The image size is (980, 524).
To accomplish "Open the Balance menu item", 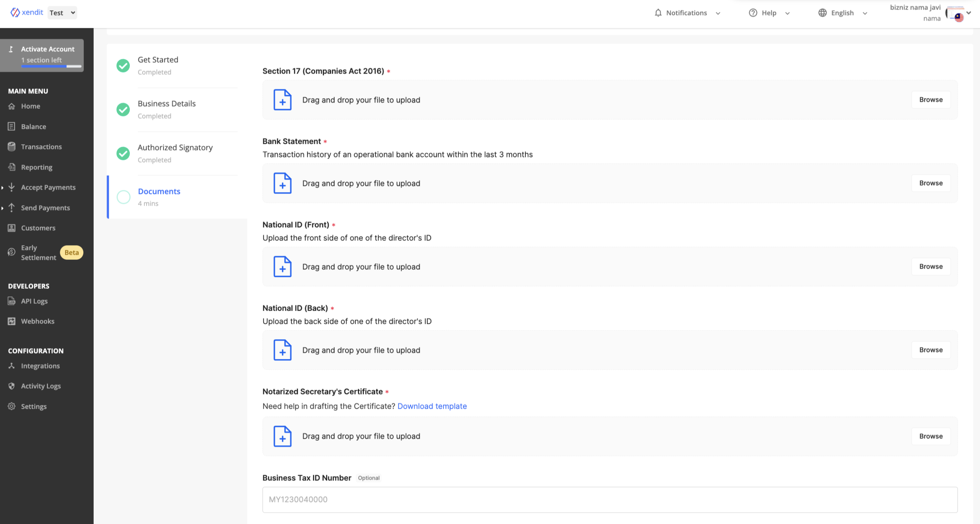I will tap(34, 126).
